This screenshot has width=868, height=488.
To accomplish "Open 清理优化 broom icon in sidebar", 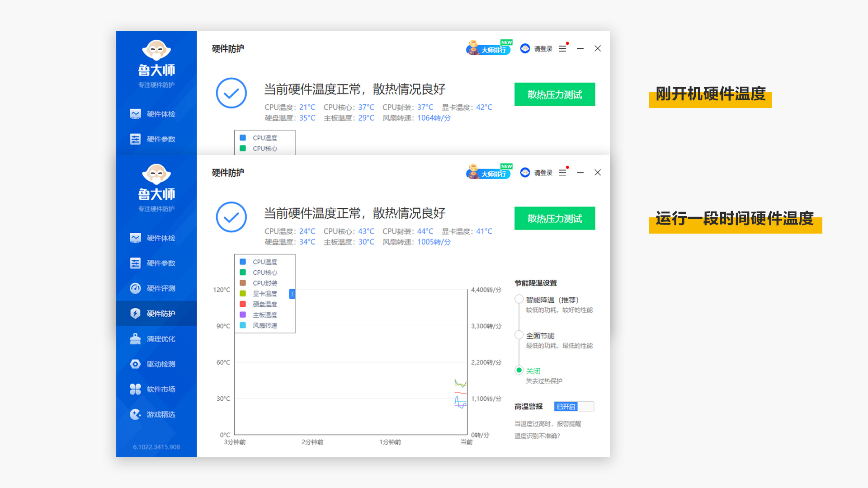I will coord(135,339).
